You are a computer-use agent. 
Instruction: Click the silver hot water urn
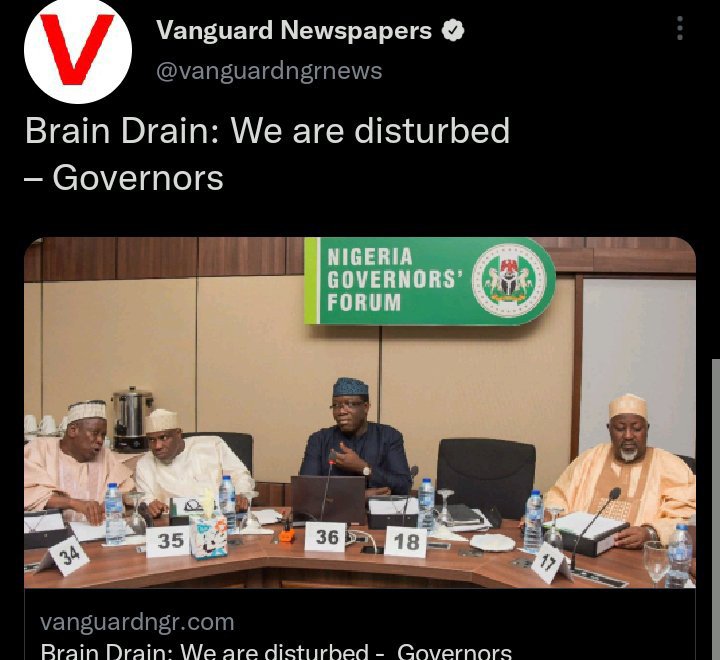[x=133, y=419]
